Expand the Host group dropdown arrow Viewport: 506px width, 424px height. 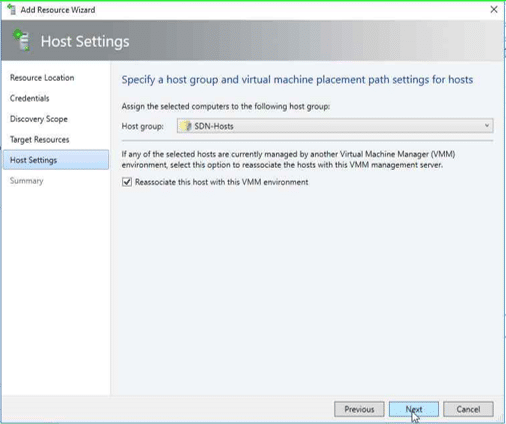pyautogui.click(x=487, y=126)
